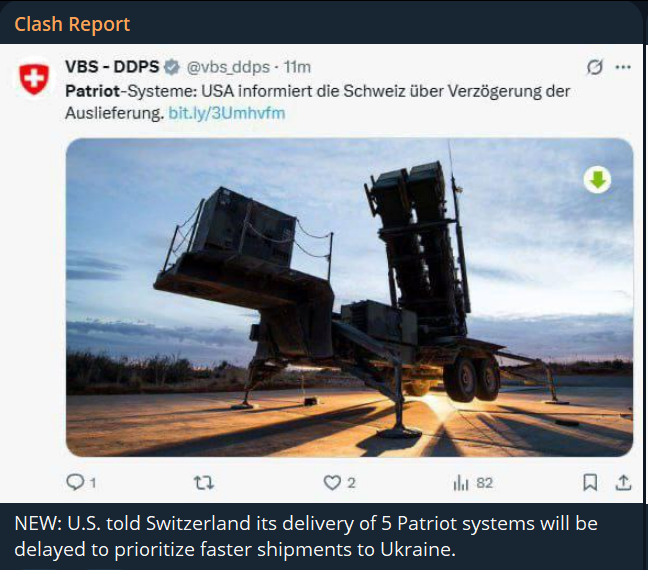Open the bit.ly/3Umhvfm link
Screen dimensions: 648x570
click(227, 113)
